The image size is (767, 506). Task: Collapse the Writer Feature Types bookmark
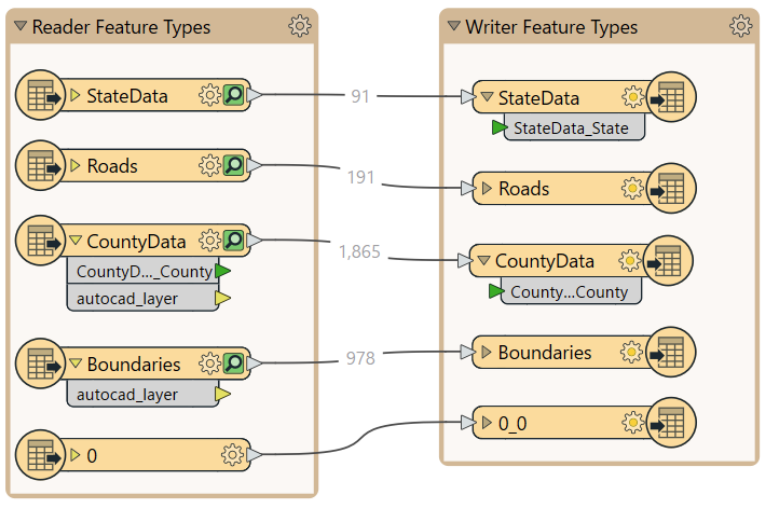454,25
